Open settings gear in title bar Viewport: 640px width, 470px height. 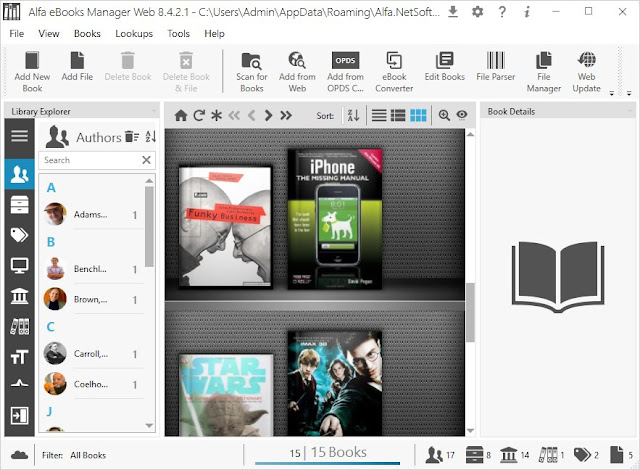(477, 12)
